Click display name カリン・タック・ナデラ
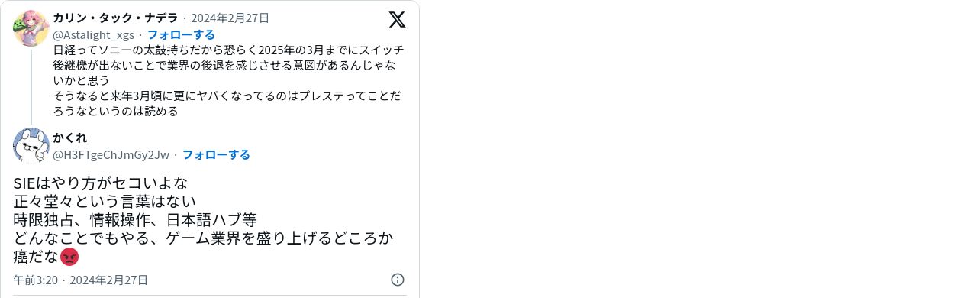 [115, 18]
